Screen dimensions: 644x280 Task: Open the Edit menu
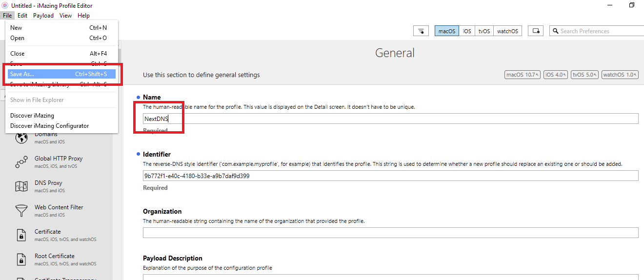pyautogui.click(x=22, y=16)
